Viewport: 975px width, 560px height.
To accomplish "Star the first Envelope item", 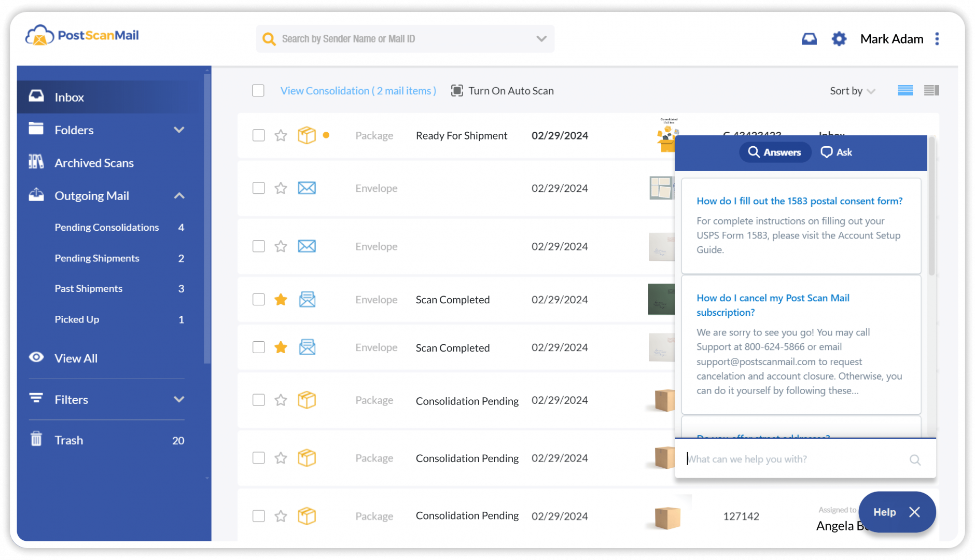I will [x=281, y=188].
